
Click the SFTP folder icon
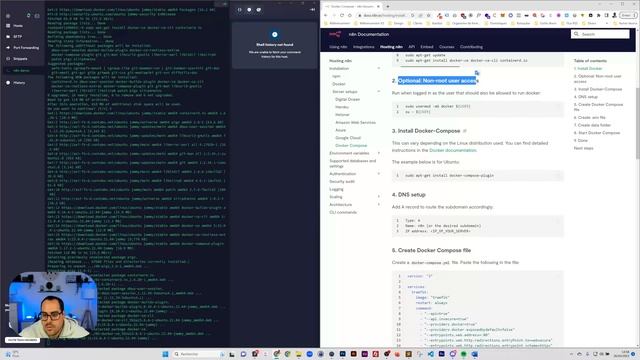pos(8,37)
